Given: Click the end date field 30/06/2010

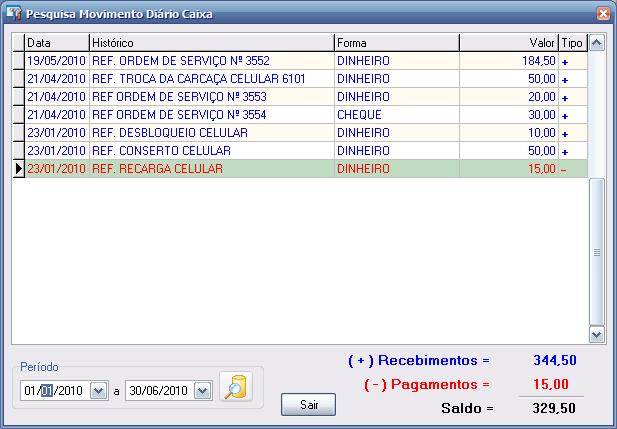Looking at the screenshot, I should tap(158, 391).
